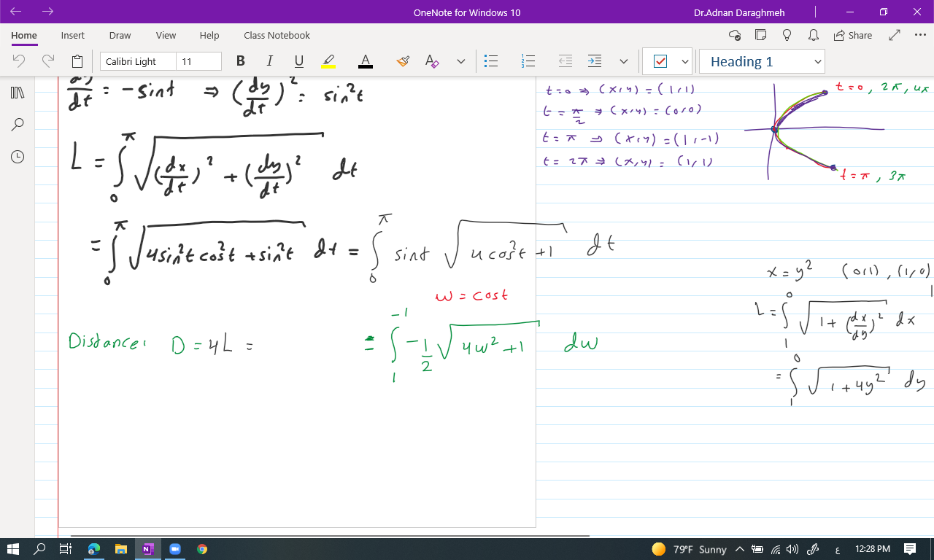The image size is (934, 560).
Task: Enter full screen mode with arrows icon
Action: pyautogui.click(x=895, y=35)
